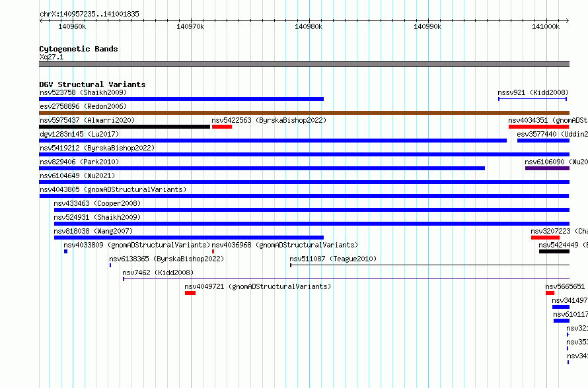The width and height of the screenshot is (588, 388).
Task: Select the red nsv5665651 variant bar
Action: click(550, 293)
